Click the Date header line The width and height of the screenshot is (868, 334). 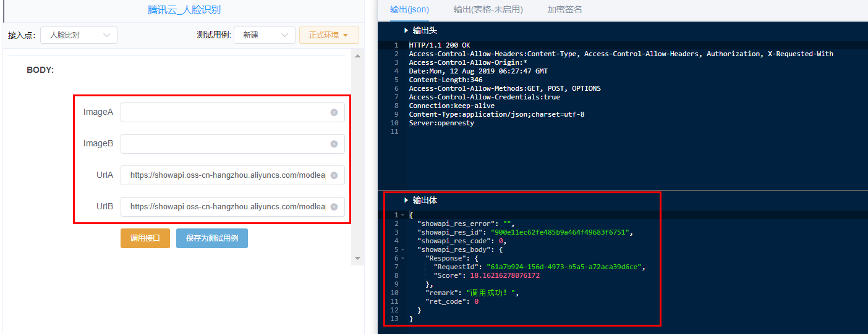478,71
